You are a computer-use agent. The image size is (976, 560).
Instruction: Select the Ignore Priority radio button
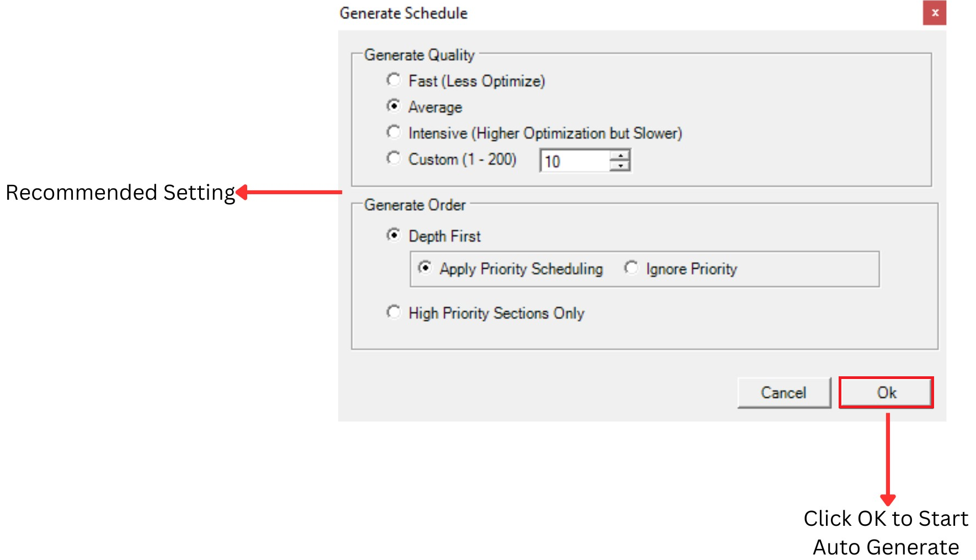(631, 268)
